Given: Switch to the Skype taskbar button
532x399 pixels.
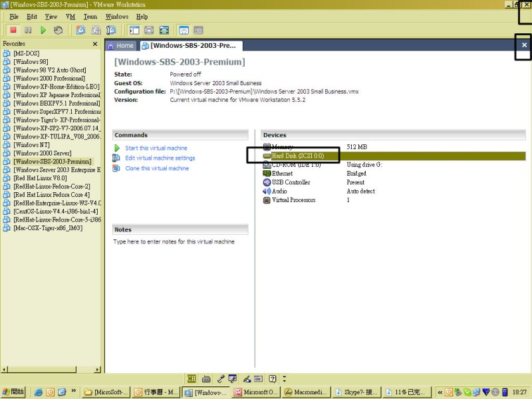Looking at the screenshot, I should 357,392.
